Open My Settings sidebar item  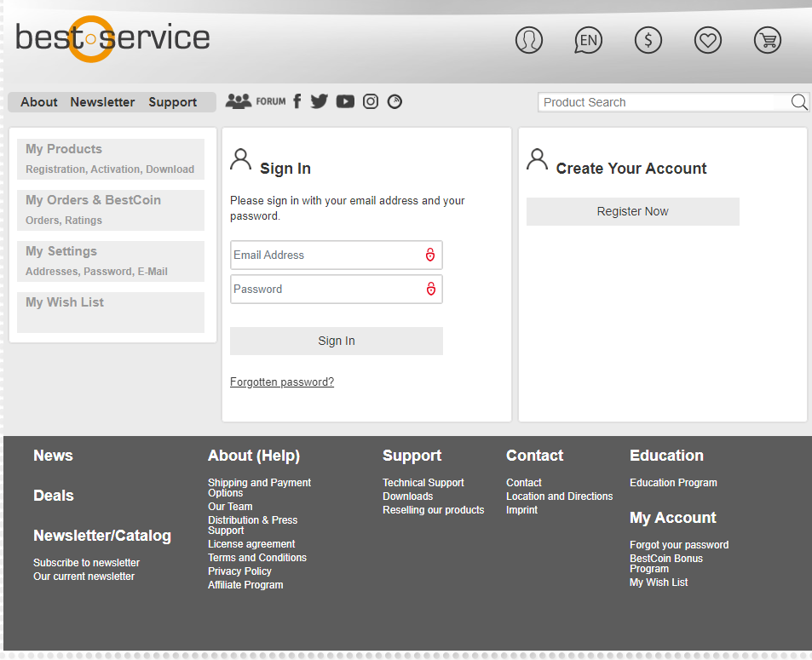pyautogui.click(x=110, y=261)
